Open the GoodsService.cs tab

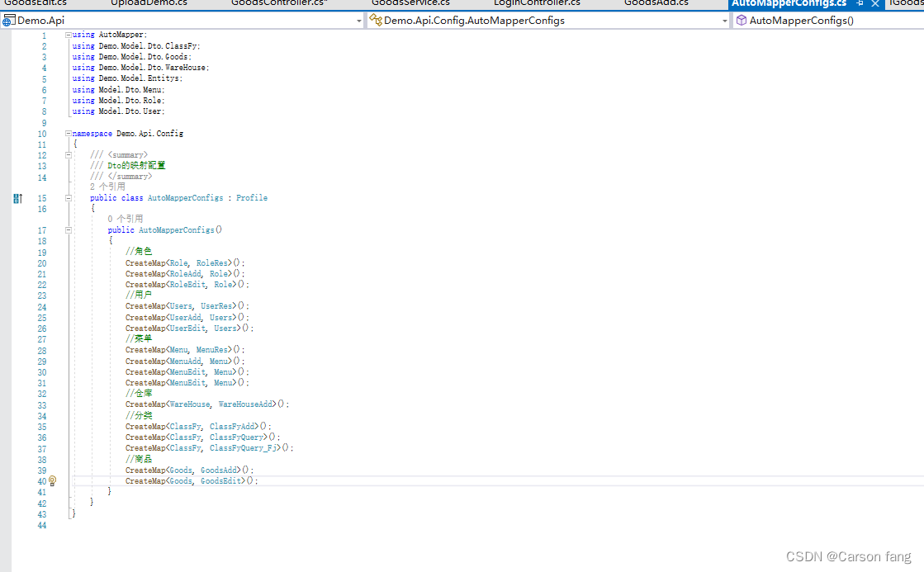pyautogui.click(x=410, y=3)
